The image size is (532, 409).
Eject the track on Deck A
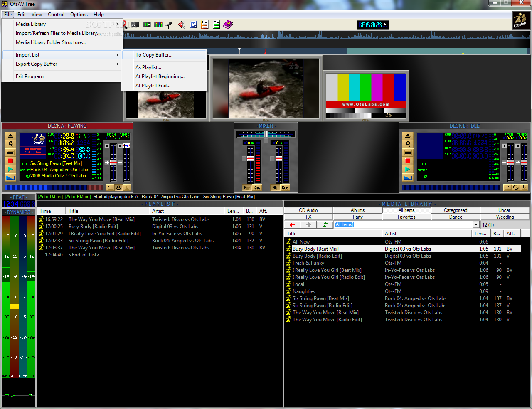tap(10, 136)
